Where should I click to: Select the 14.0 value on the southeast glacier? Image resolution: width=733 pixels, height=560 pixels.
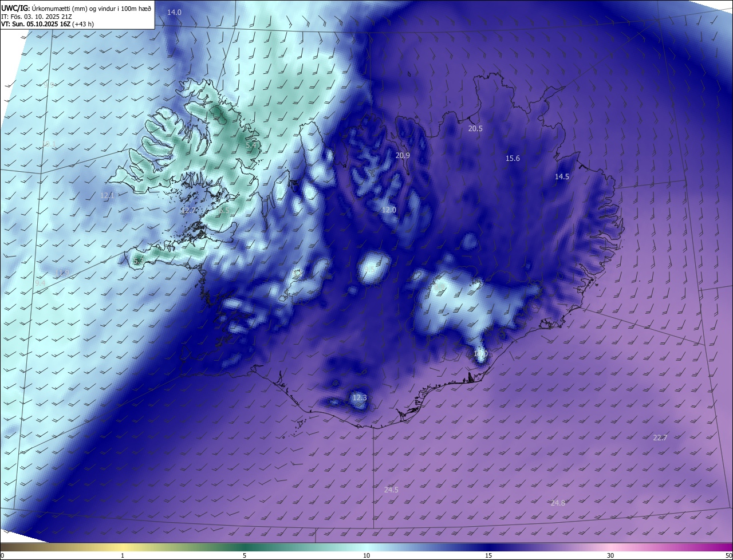point(480,354)
